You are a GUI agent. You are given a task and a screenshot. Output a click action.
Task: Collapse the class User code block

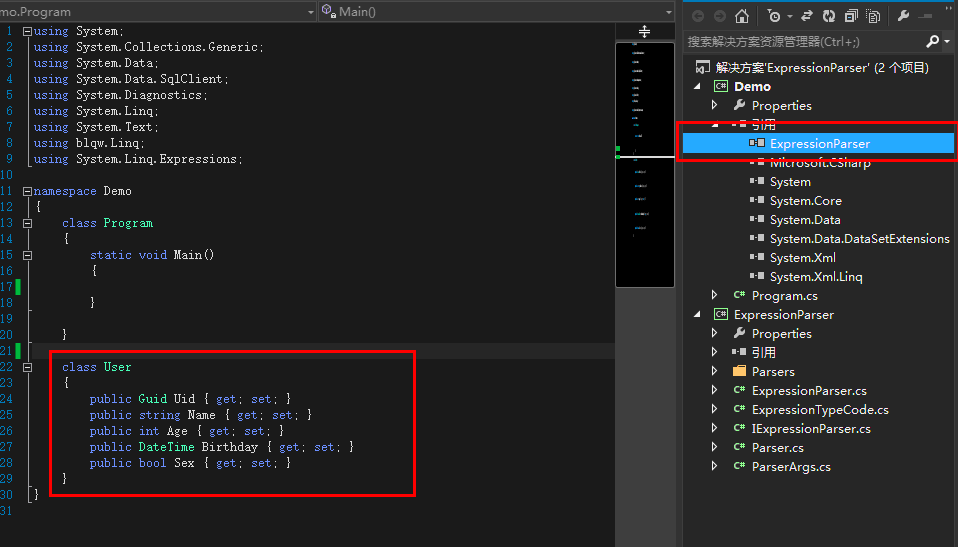[27, 367]
